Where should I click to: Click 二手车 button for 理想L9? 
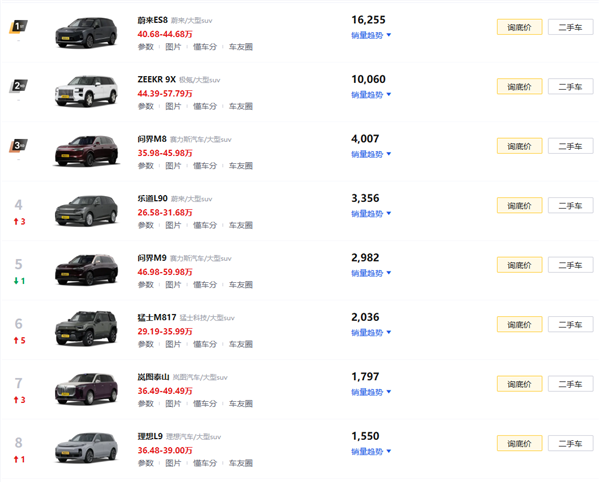click(570, 444)
